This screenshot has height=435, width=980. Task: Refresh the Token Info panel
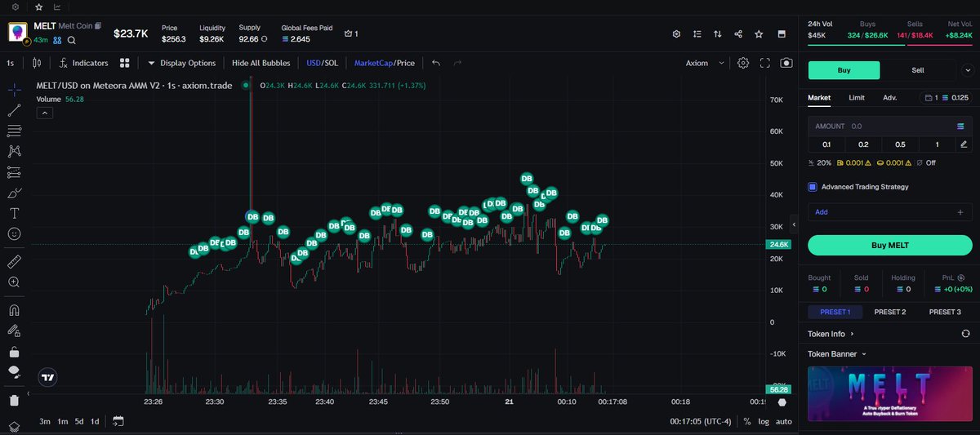[966, 334]
